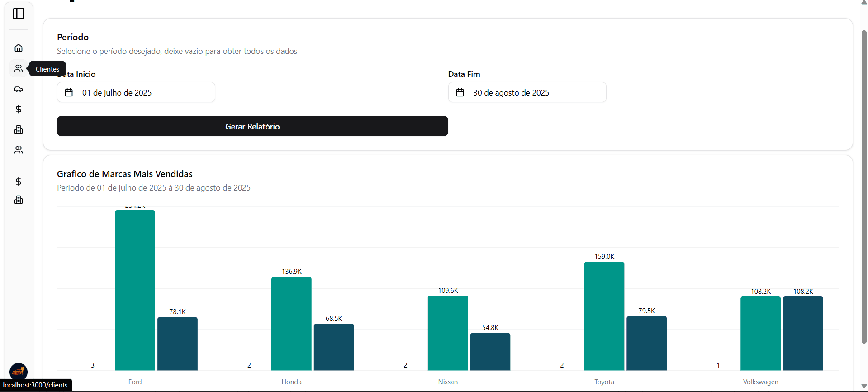Click Volkswagen's dark blue 108.2K bar
Image resolution: width=868 pixels, height=392 pixels.
tap(803, 333)
